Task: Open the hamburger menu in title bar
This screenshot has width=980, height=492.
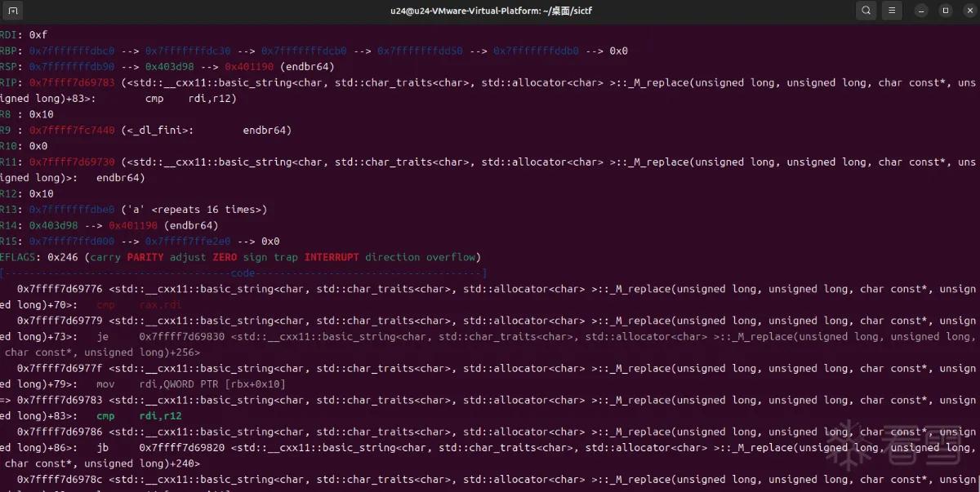Action: [x=893, y=11]
